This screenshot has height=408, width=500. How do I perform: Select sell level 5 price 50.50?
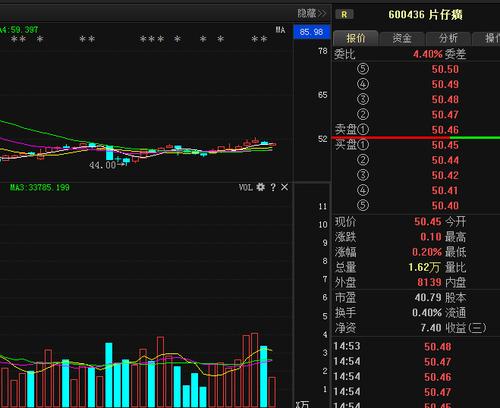[445, 69]
